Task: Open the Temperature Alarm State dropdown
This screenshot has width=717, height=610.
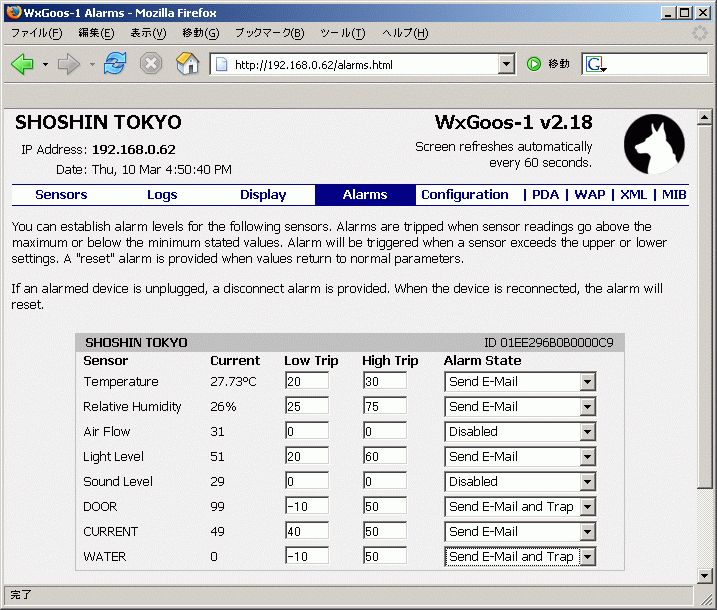Action: [x=520, y=381]
